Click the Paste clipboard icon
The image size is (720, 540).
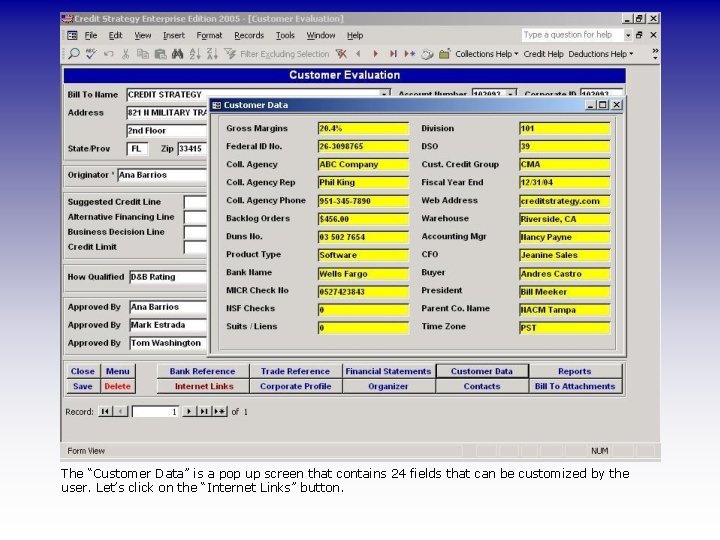tap(160, 54)
